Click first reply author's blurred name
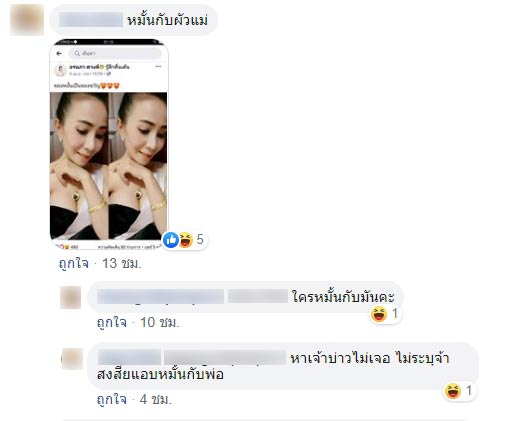Viewport: 512px width, 421px height. [160, 297]
